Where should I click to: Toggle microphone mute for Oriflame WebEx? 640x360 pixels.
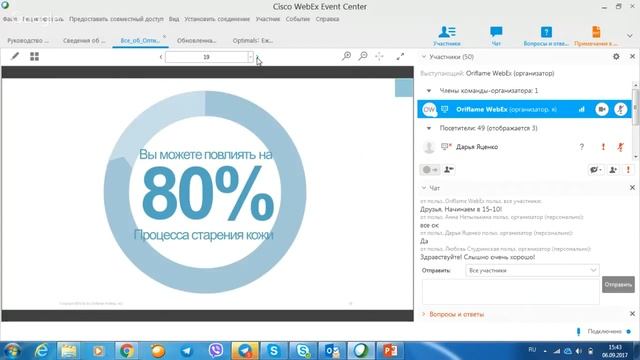621,109
